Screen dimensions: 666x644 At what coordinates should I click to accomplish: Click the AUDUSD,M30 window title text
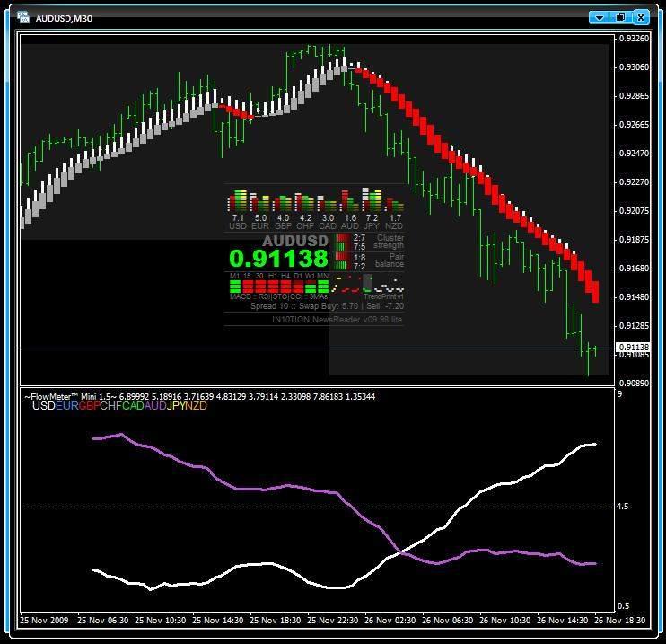(64, 18)
